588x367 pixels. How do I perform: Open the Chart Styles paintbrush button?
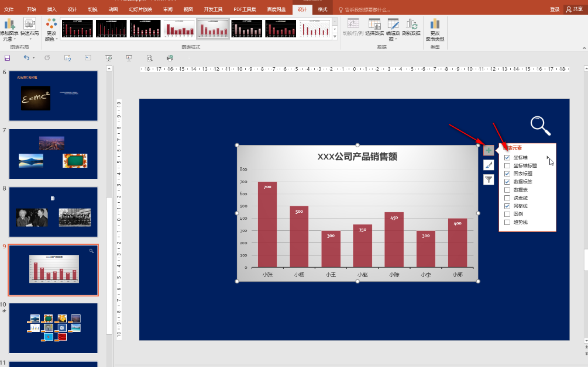point(489,165)
